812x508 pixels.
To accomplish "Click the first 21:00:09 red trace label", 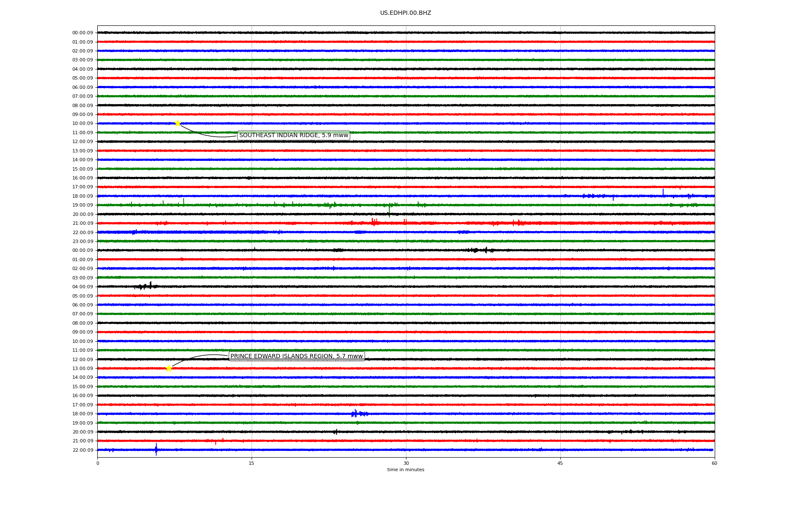I will (x=82, y=224).
